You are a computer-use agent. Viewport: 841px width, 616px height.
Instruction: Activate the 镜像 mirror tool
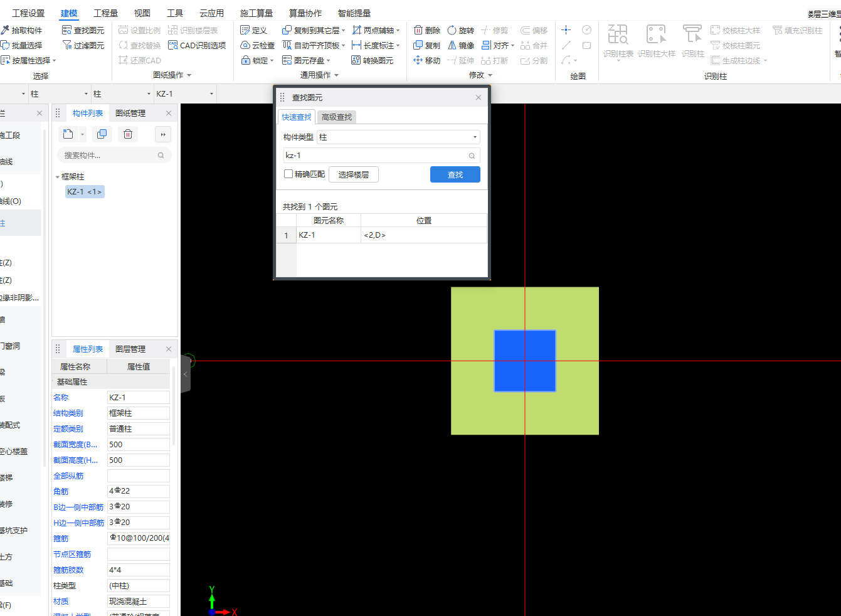coord(461,45)
